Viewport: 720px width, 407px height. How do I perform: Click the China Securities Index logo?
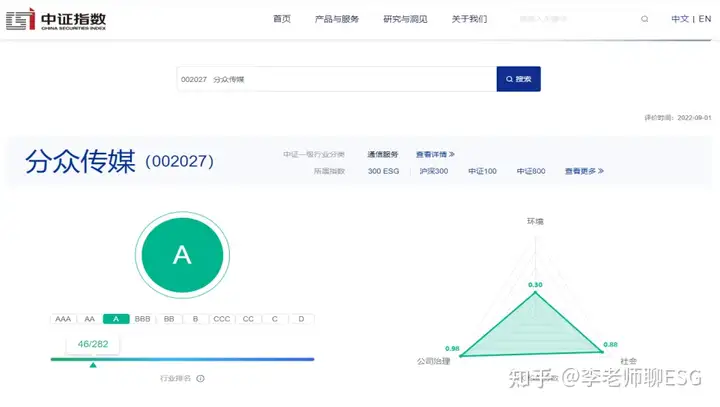56,19
